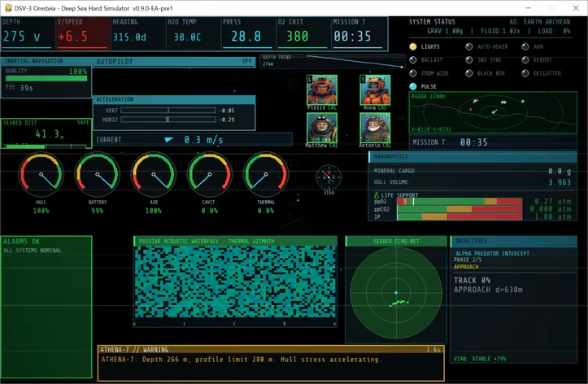This screenshot has height=384, width=588.
Task: Click the HULL VOLUME value 3.963
Action: pyautogui.click(x=559, y=182)
